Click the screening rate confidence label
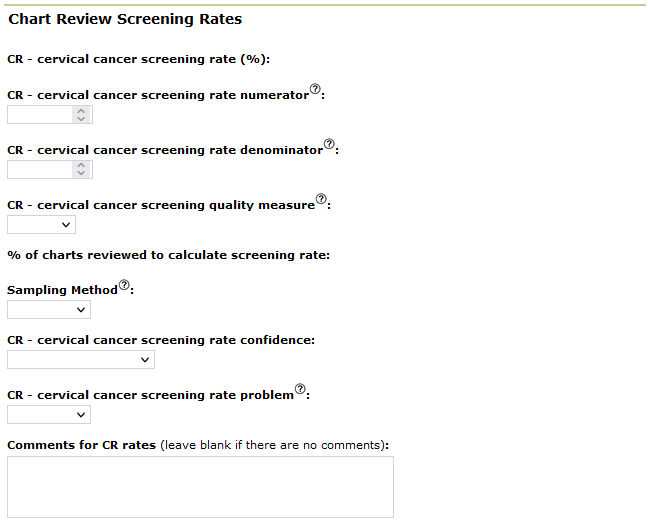 click(160, 340)
